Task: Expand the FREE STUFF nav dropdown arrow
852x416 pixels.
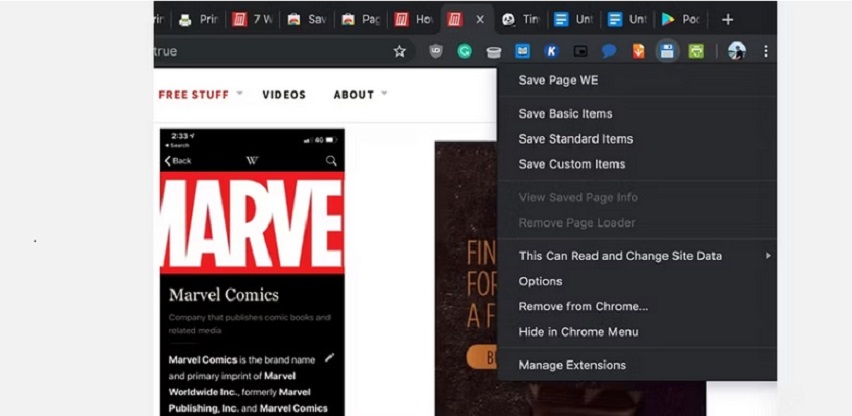Action: pyautogui.click(x=239, y=93)
